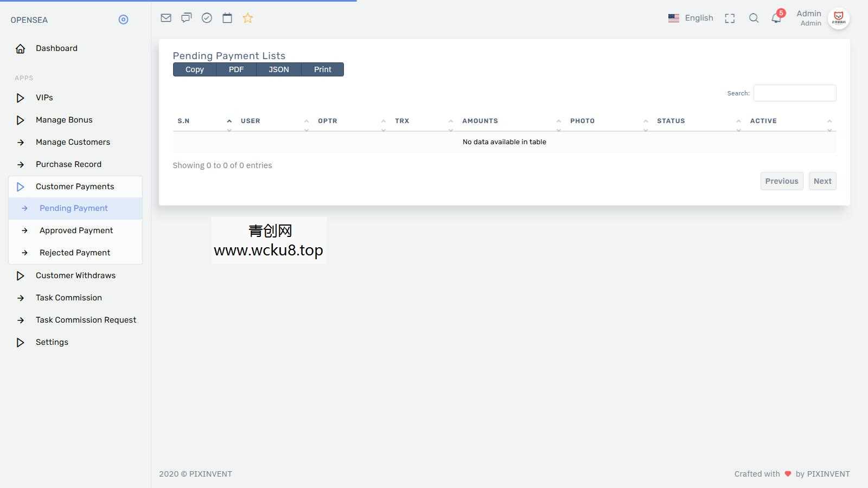868x488 pixels.
Task: Expand the Settings section in the sidebar
Action: click(52, 342)
